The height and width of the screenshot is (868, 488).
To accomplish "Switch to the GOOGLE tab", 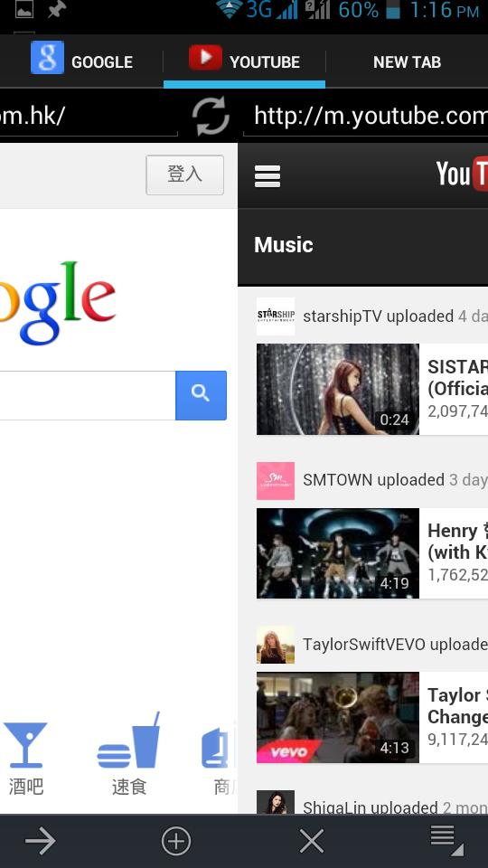I will click(x=82, y=61).
